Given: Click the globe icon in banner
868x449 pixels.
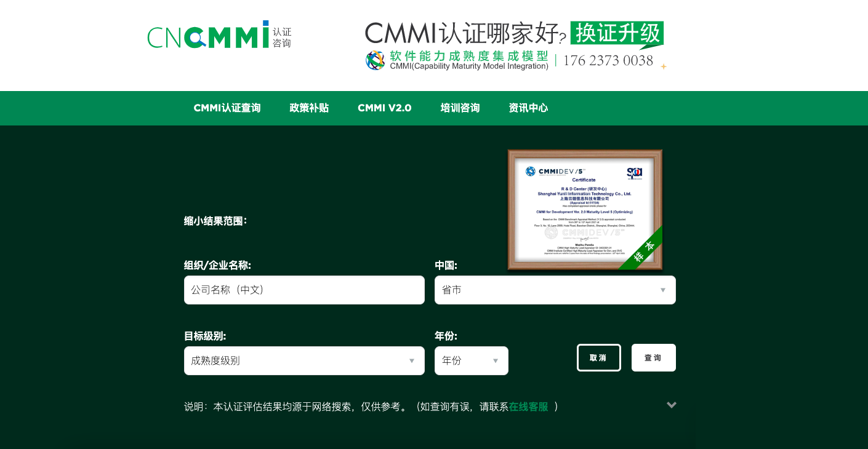Looking at the screenshot, I should click(x=375, y=60).
